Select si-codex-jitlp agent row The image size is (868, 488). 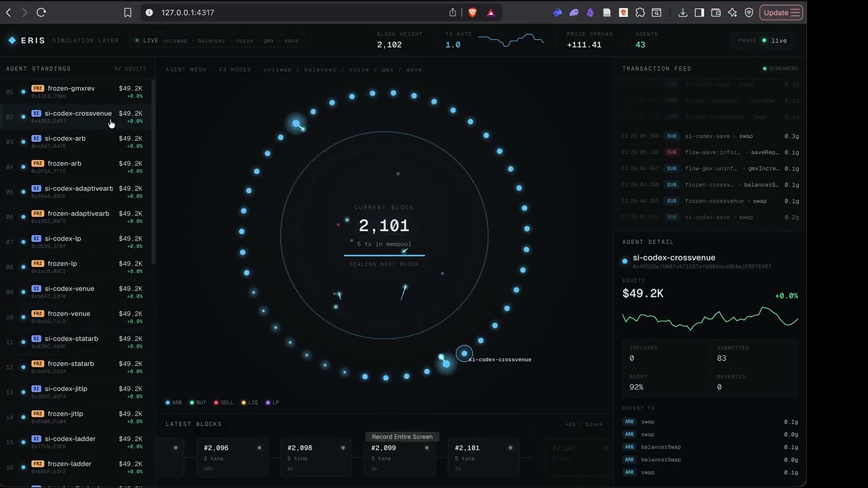(x=76, y=392)
